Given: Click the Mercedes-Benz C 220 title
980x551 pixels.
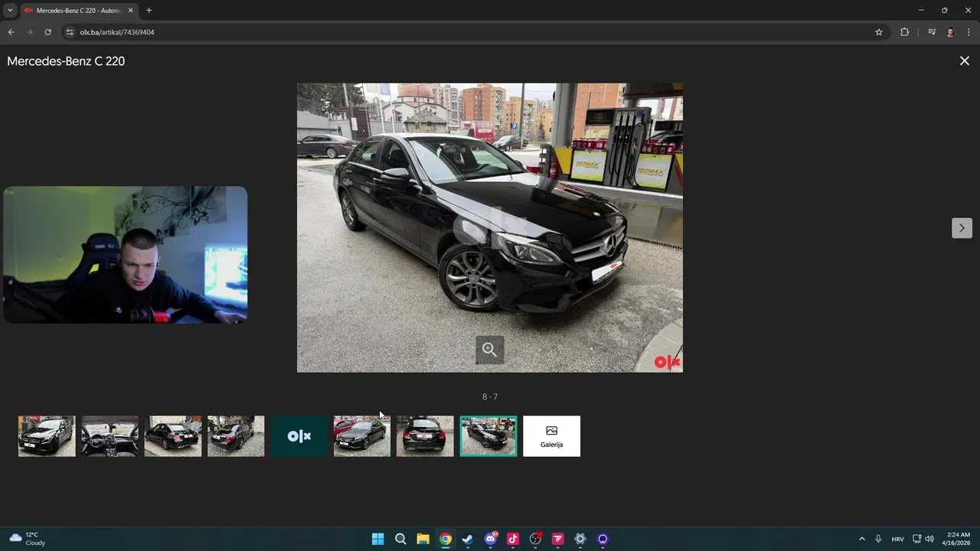Looking at the screenshot, I should pyautogui.click(x=66, y=61).
